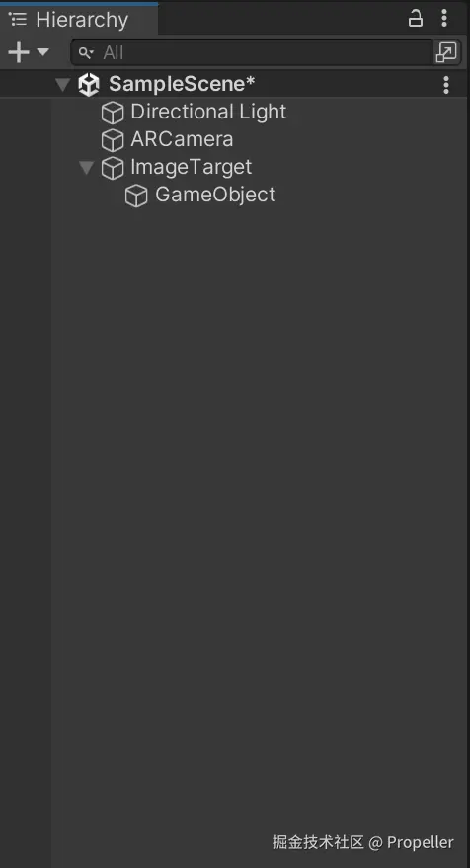Click the Hierarchy panel list icon
The width and height of the screenshot is (470, 868).
click(18, 20)
